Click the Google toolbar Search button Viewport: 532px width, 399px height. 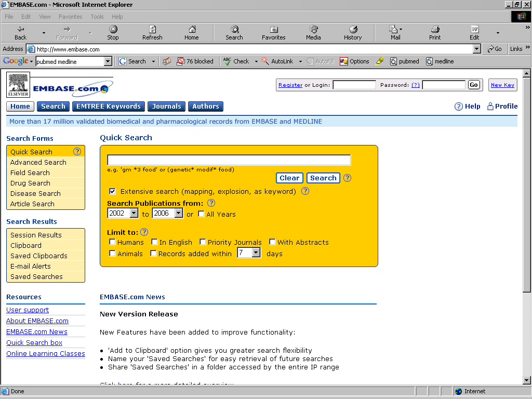tap(132, 61)
